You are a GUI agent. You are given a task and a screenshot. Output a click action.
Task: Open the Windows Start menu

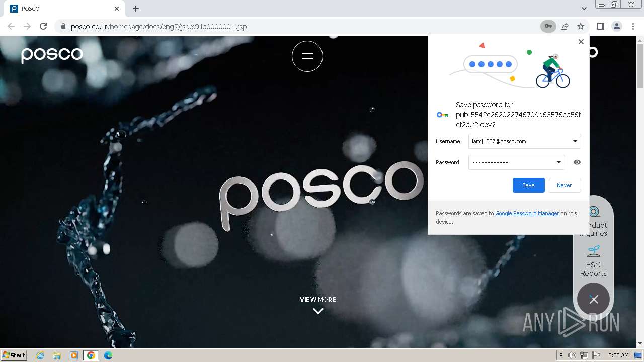click(14, 355)
